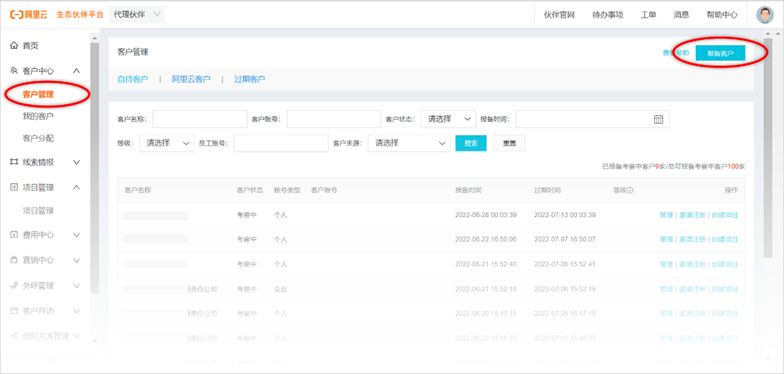Click the 重置 button
This screenshot has width=784, height=374.
[x=509, y=143]
